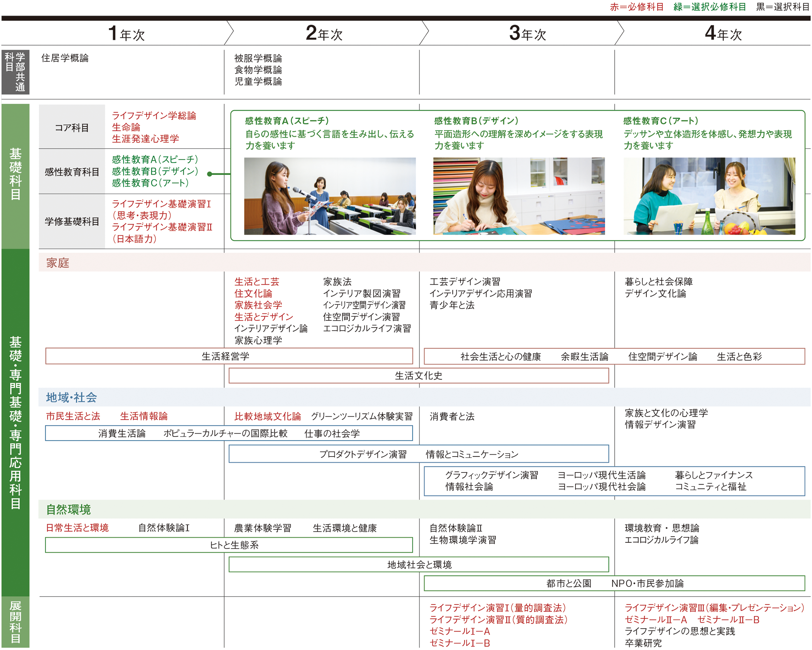Click ヨーロッパ現代生活論 course

pyautogui.click(x=602, y=475)
